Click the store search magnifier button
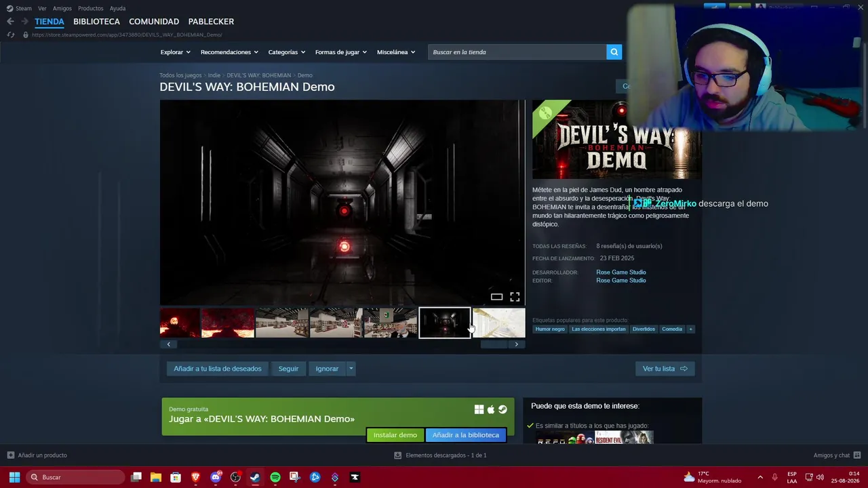868x488 pixels. [x=614, y=52]
